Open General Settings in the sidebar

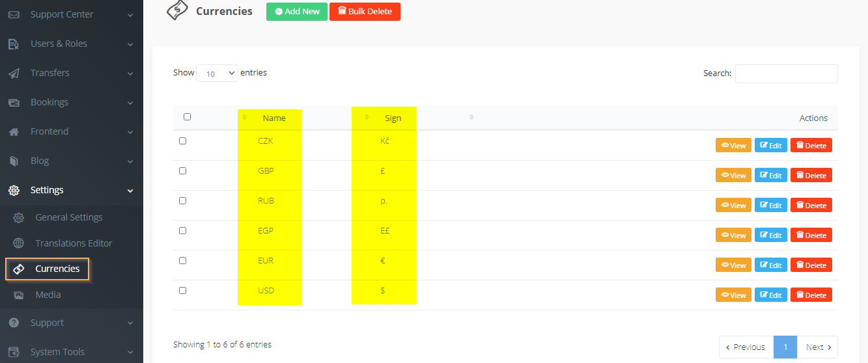point(68,217)
